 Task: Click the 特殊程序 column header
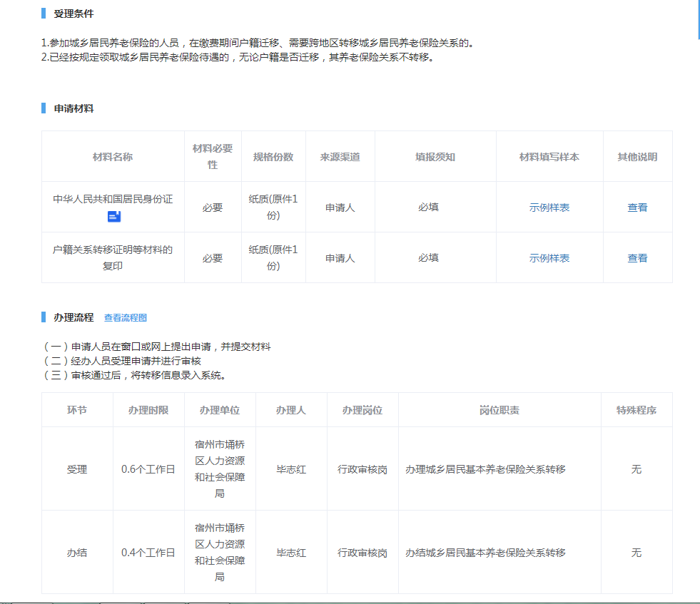(636, 410)
